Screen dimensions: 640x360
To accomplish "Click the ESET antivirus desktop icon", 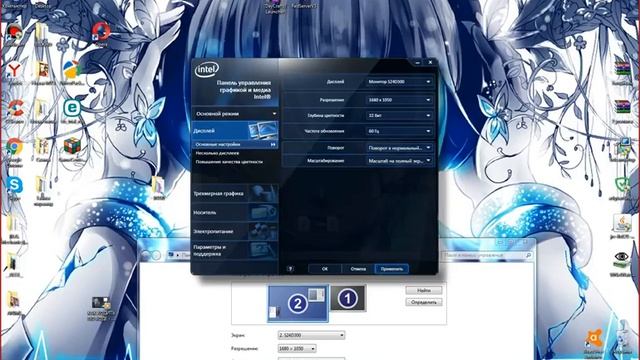I will (x=72, y=108).
